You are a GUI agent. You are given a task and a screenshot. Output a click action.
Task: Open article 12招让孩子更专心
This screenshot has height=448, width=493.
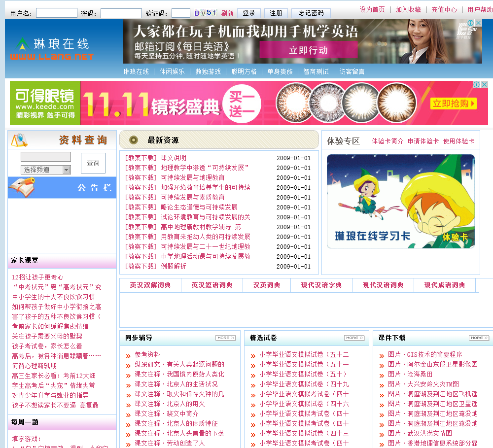click(38, 277)
